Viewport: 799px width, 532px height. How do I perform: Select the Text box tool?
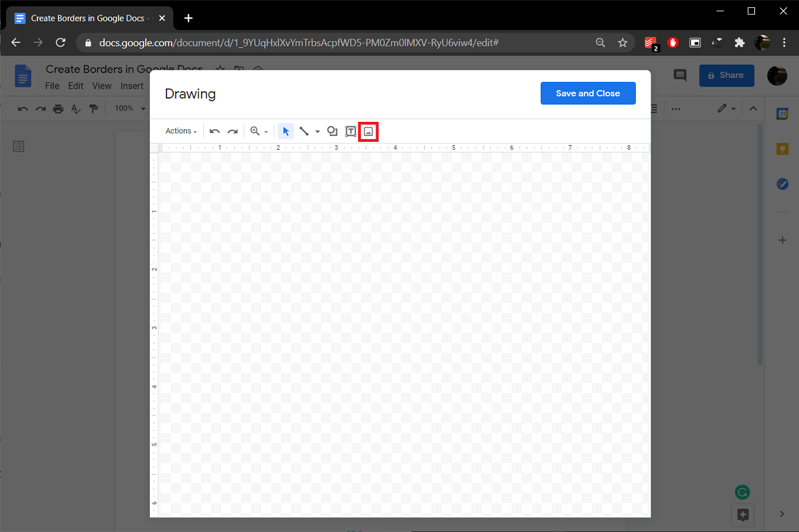350,131
